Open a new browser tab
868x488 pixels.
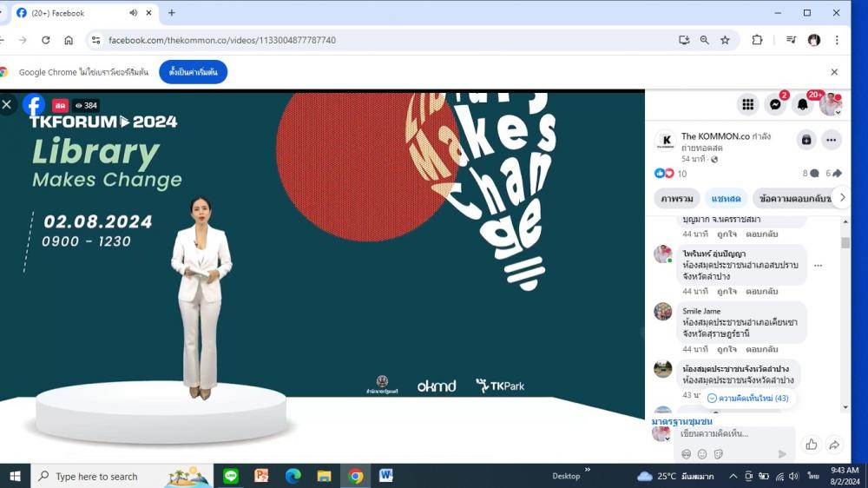click(x=172, y=13)
